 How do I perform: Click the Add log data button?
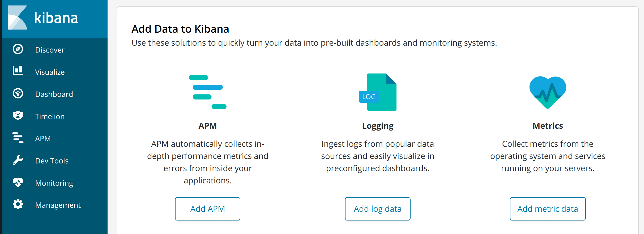coord(377,209)
